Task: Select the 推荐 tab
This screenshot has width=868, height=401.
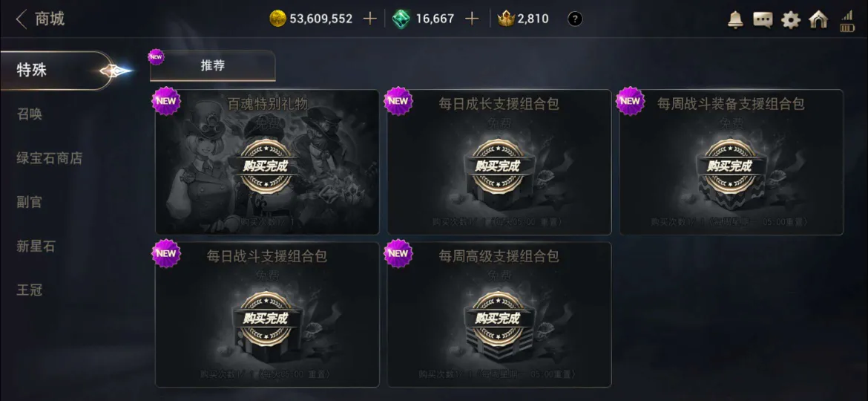Action: 213,66
